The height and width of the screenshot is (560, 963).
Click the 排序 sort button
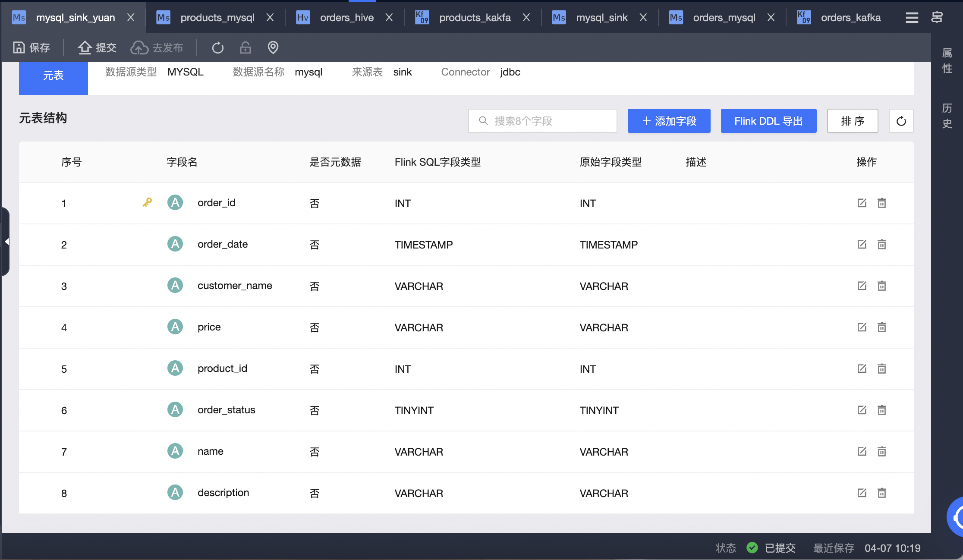pyautogui.click(x=853, y=121)
